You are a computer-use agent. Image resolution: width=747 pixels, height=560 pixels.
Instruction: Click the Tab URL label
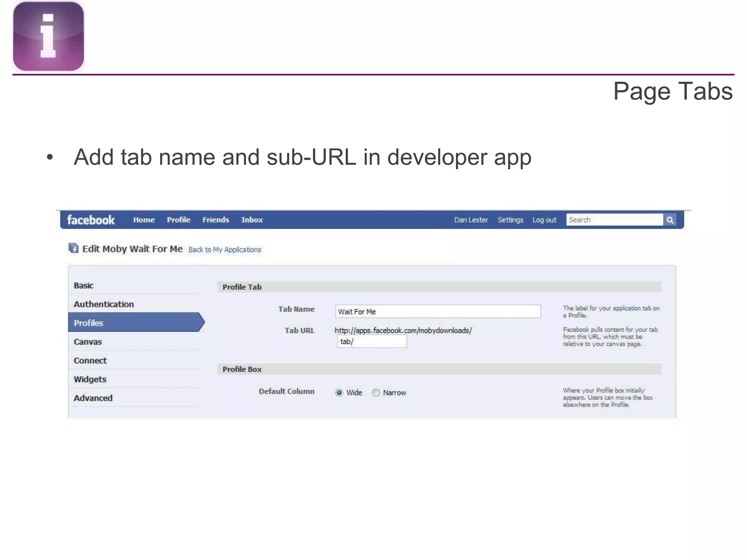pos(299,330)
